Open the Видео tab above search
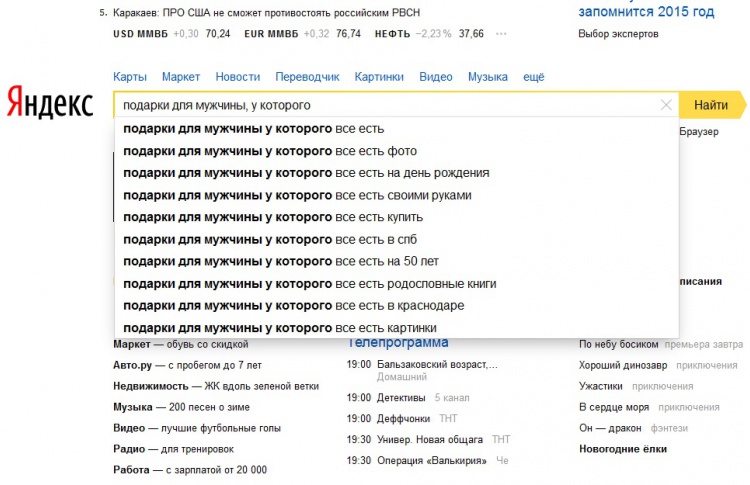Image resolution: width=750 pixels, height=485 pixels. click(436, 77)
